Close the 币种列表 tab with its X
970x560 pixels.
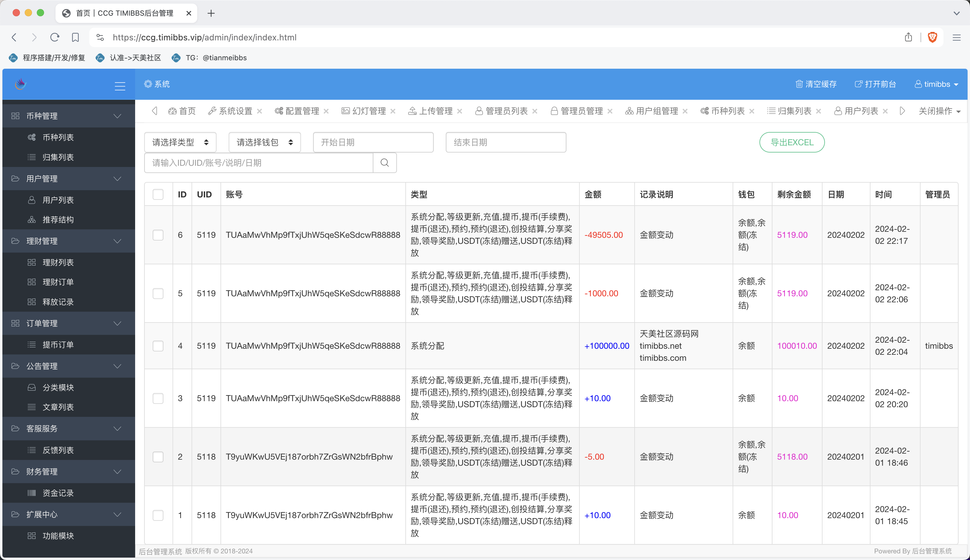pos(752,111)
